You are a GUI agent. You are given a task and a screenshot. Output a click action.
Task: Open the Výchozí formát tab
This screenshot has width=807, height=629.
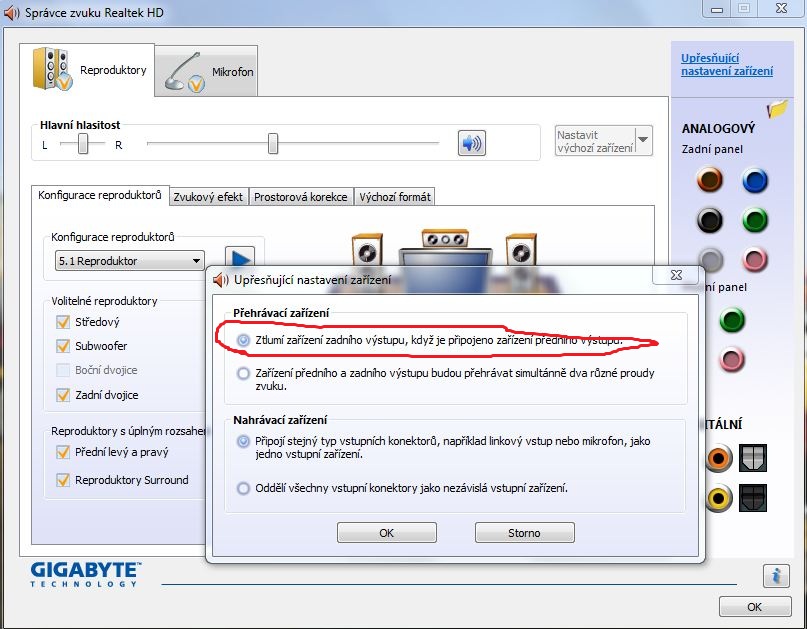point(395,197)
